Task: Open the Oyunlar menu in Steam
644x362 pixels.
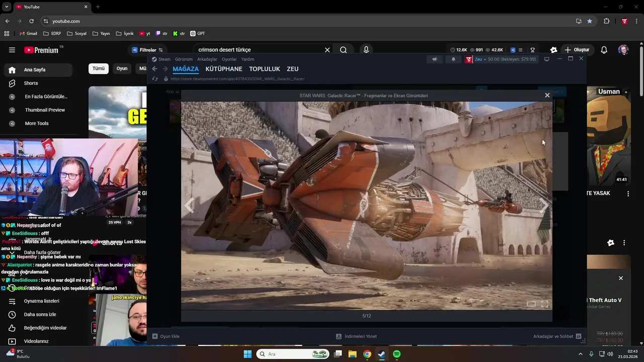Action: (229, 59)
